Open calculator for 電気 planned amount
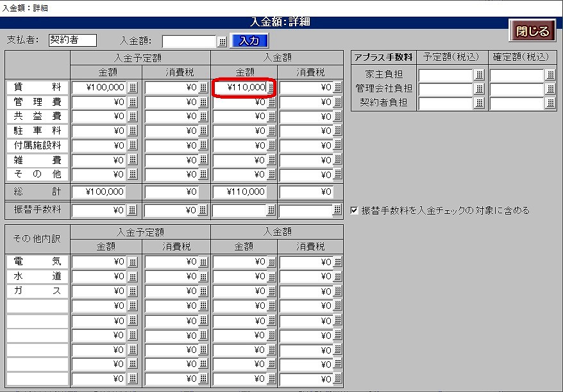 point(133,261)
